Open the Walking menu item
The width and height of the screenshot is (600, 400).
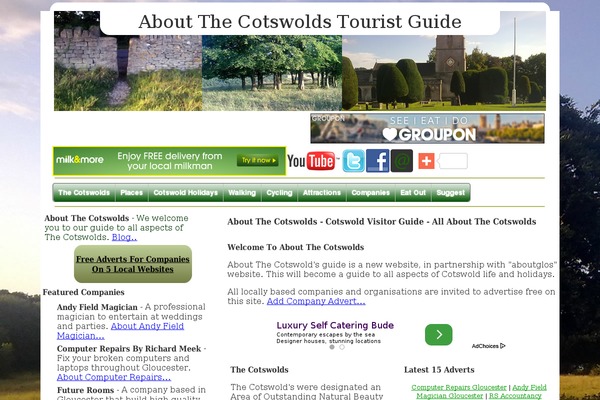coord(242,193)
